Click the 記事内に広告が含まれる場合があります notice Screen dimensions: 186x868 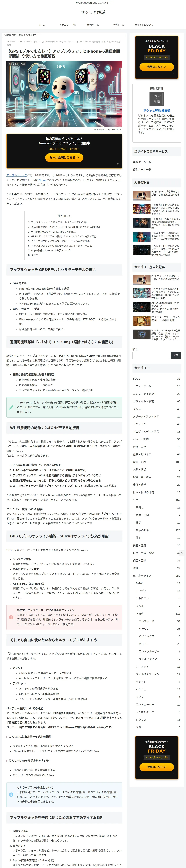pos(21,35)
